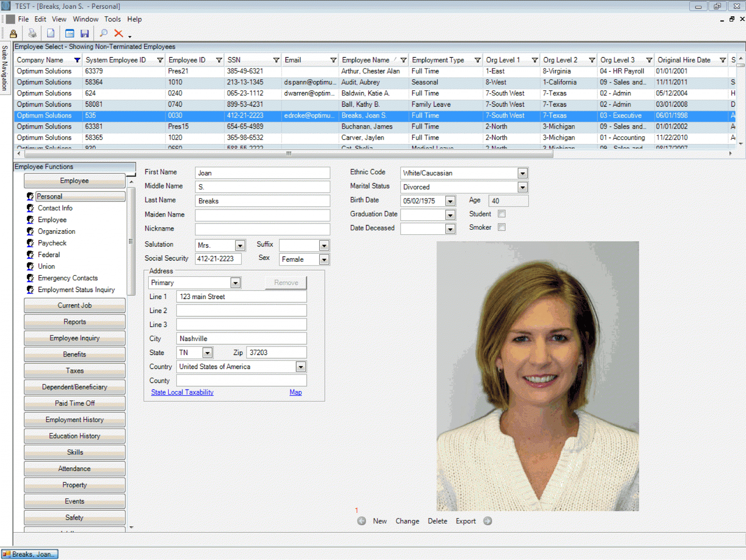Click Employee ID column filter icon
The image size is (746, 560).
coord(219,60)
